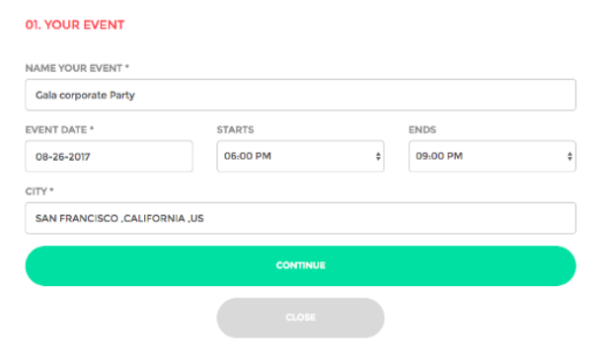Viewport: 603px width, 364px height.
Task: Click the gray Close button
Action: (300, 318)
